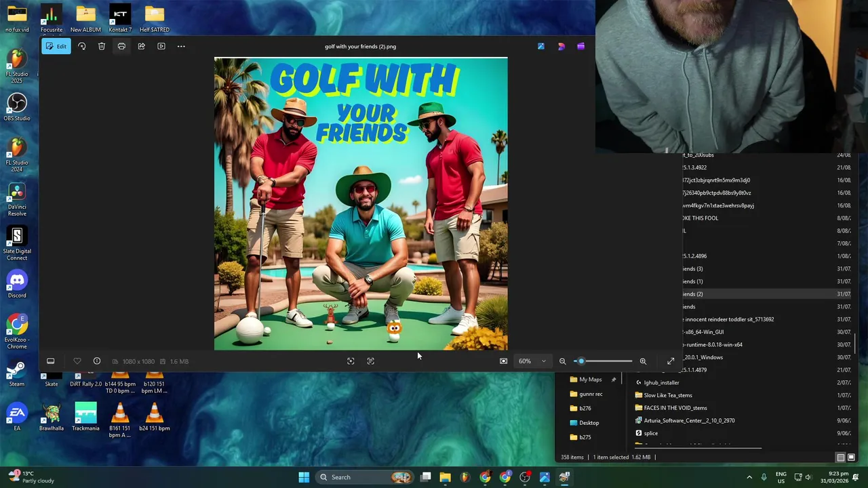Click the Edit button in Photos toolbar
The image size is (868, 488).
coord(56,46)
